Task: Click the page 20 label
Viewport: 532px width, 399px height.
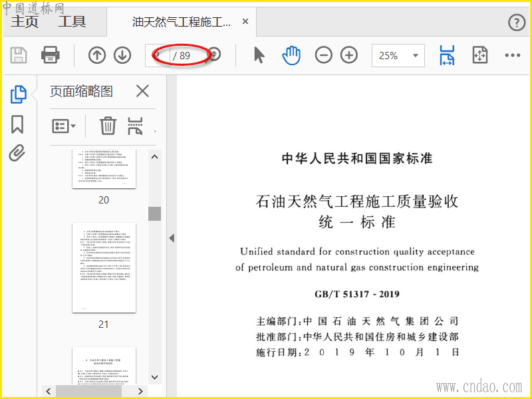Action: pos(104,200)
